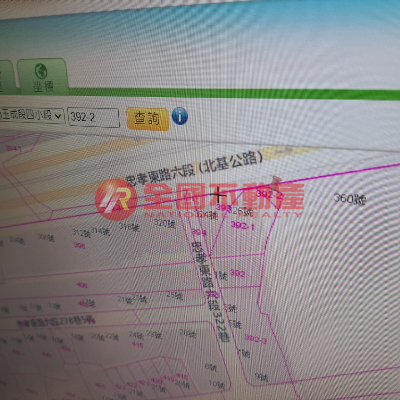Click the blue info icon beside 查詢
Viewport: 400px width, 400px height.
pos(180,116)
